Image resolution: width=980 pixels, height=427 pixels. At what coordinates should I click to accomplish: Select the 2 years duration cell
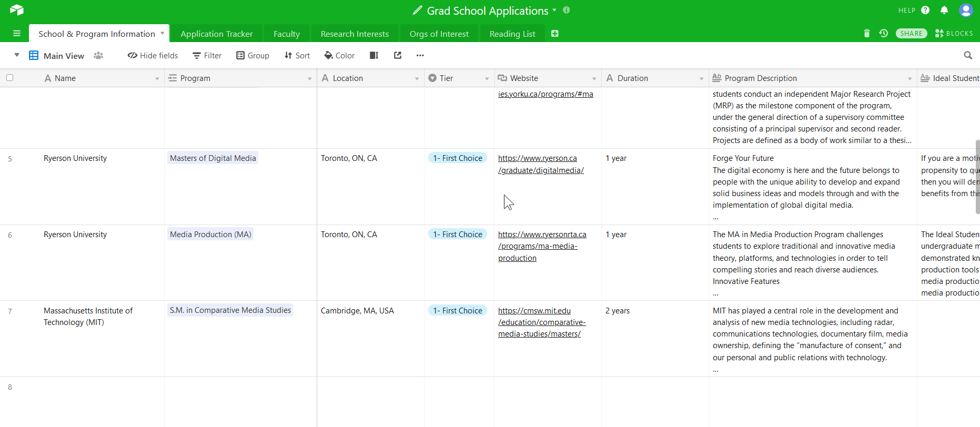pos(655,339)
